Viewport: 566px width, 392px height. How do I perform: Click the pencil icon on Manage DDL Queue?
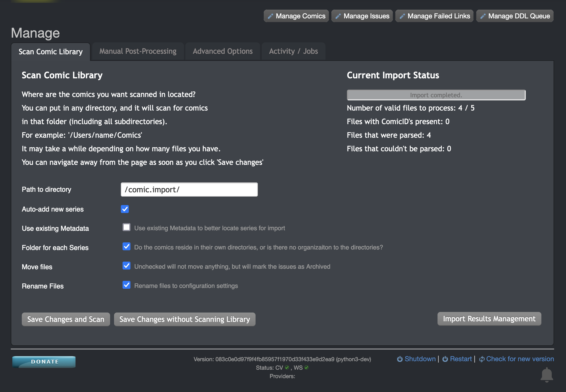[x=483, y=16]
